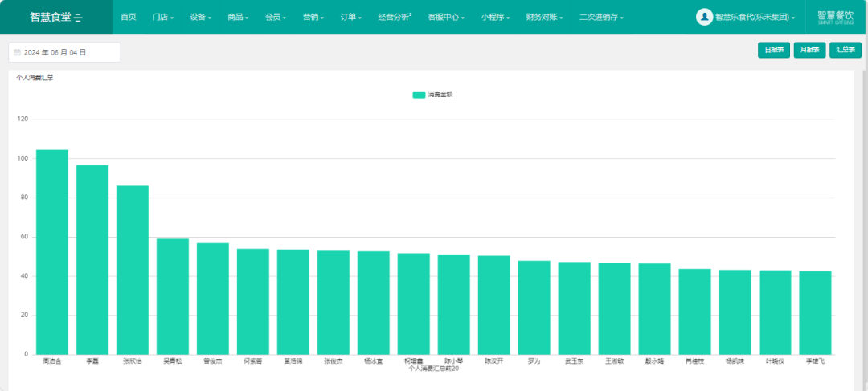The height and width of the screenshot is (391, 868).
Task: Click the bar for 张欣怡
Action: pyautogui.click(x=133, y=270)
